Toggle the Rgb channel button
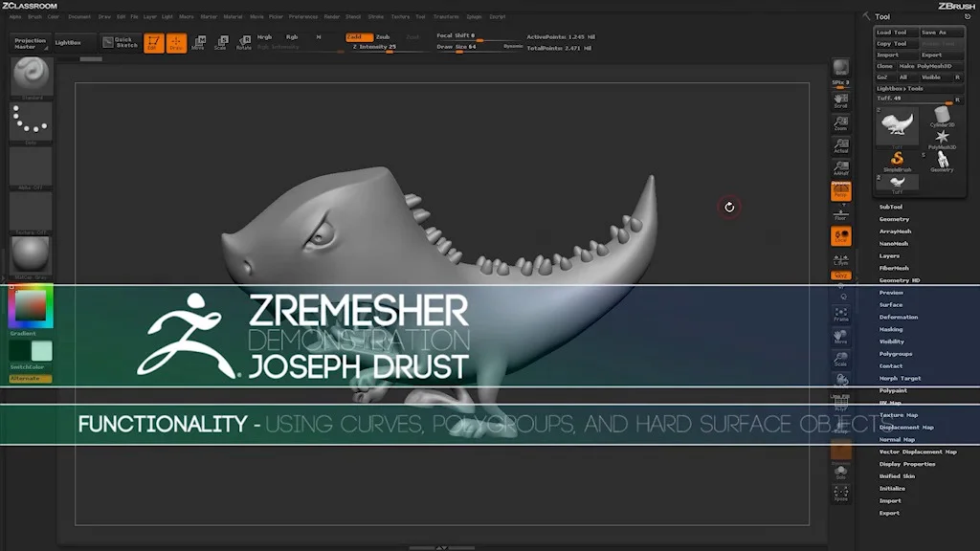This screenshot has width=980, height=551. (292, 37)
